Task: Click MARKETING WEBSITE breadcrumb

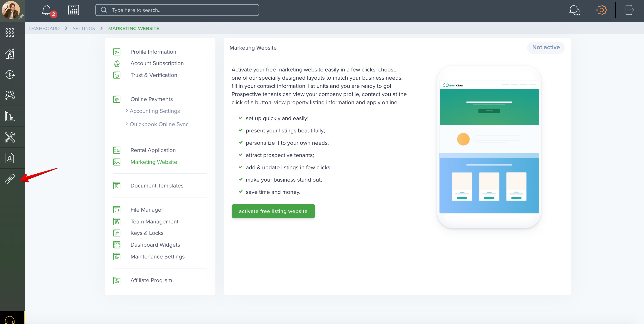Action: pos(133,28)
